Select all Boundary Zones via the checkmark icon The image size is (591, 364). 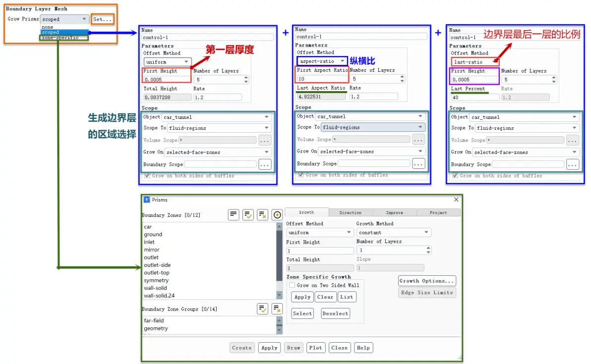click(x=247, y=214)
